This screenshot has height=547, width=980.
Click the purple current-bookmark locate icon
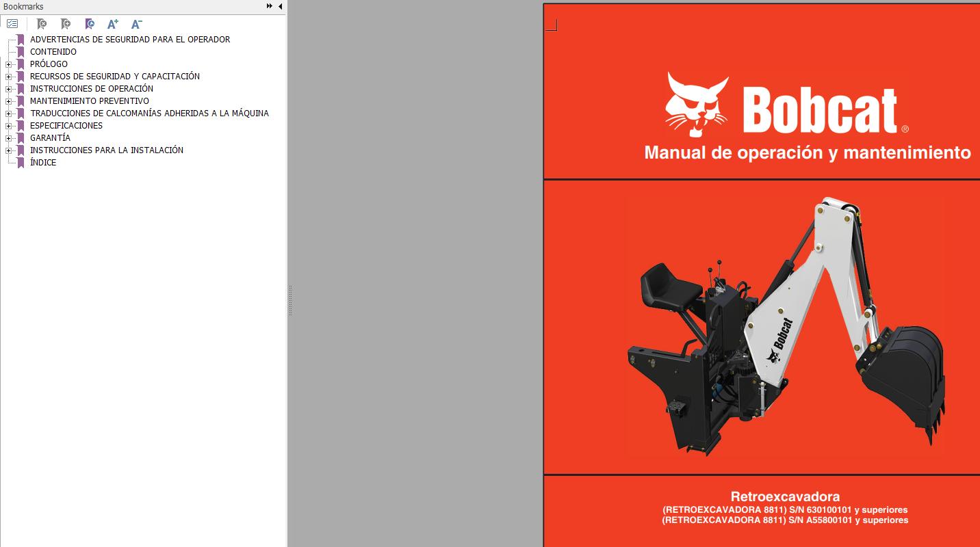(90, 24)
